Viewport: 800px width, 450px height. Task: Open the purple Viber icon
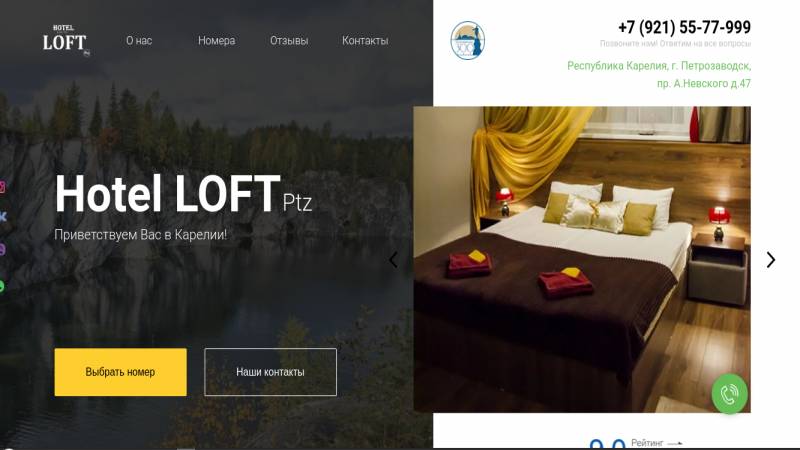pyautogui.click(x=2, y=249)
